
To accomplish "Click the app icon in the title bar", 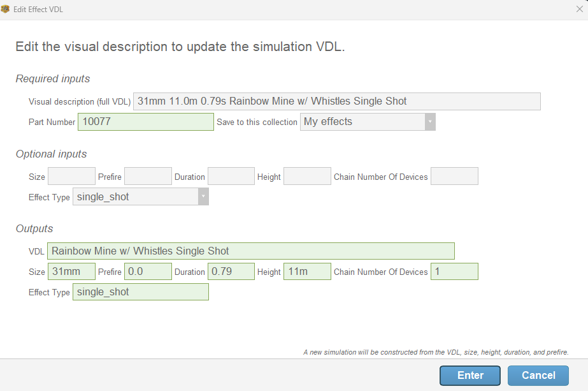I will click(x=5, y=10).
